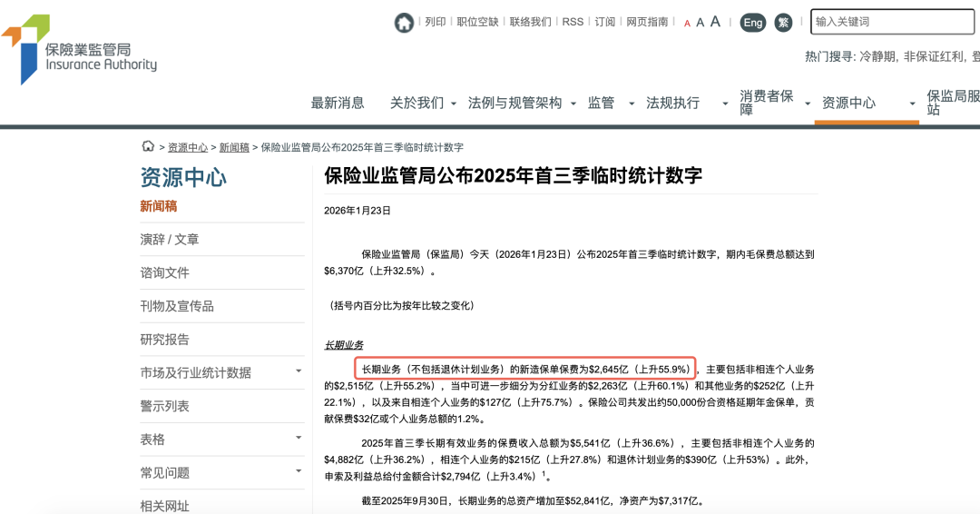Select the smallest red A font size

(687, 24)
